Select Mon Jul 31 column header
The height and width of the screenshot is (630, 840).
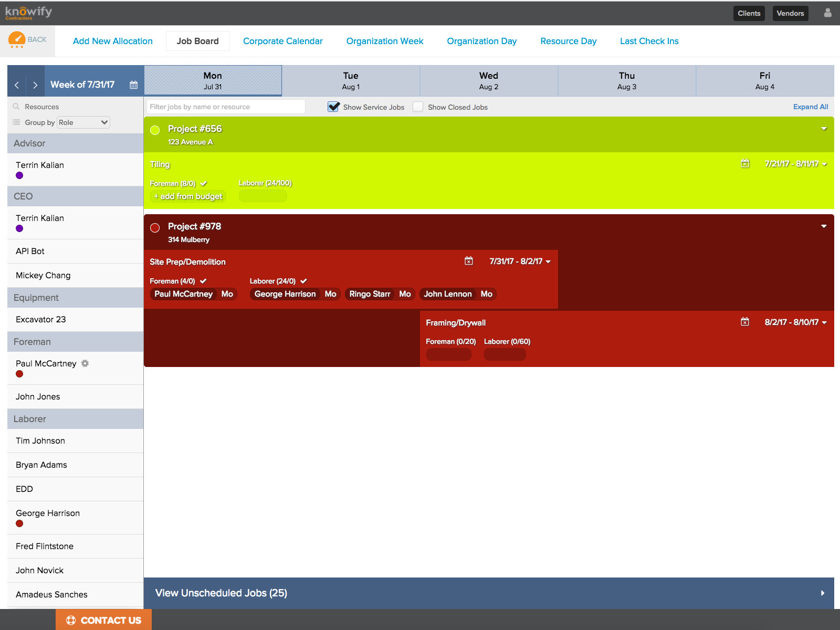pos(213,80)
